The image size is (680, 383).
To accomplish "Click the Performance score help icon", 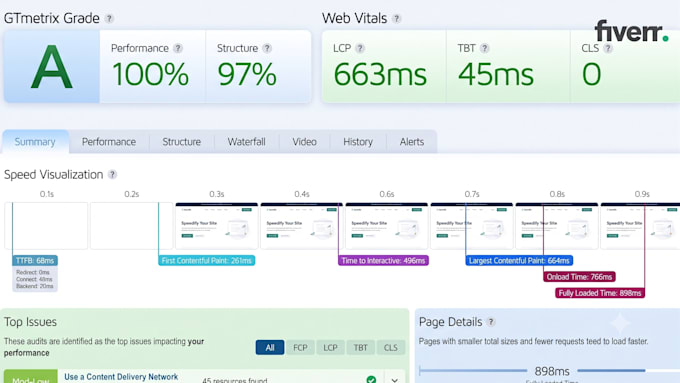I will tap(178, 48).
